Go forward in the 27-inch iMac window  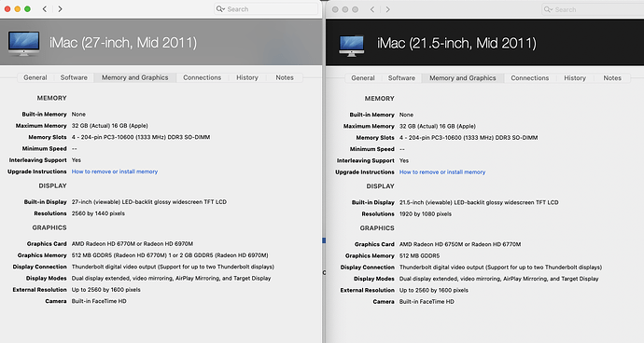pos(60,9)
